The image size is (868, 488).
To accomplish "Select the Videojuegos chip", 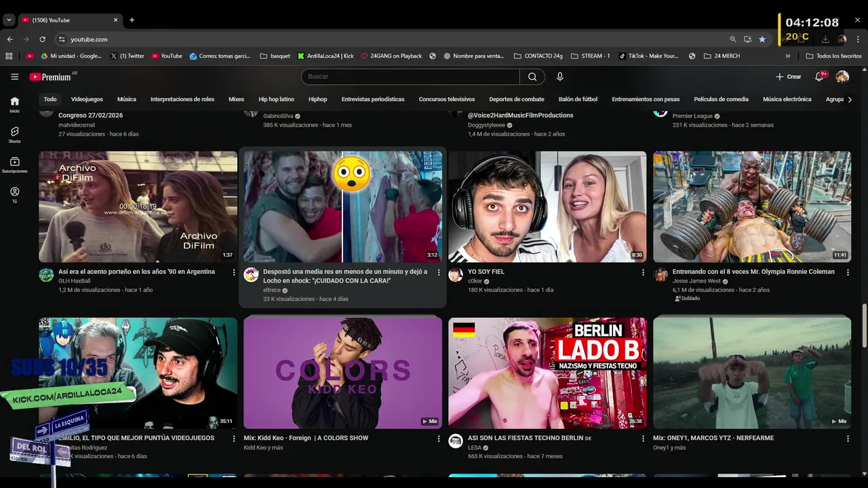I will [87, 99].
